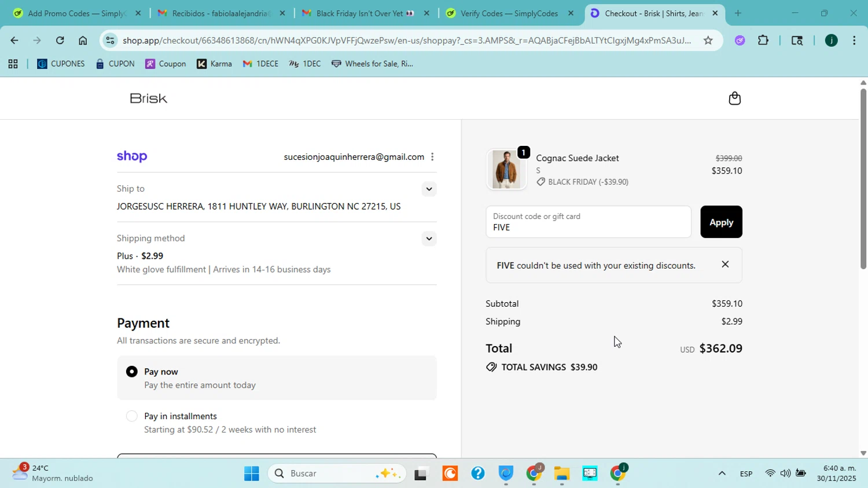Click the address bar URL
Image resolution: width=868 pixels, height=488 pixels.
pos(407,41)
